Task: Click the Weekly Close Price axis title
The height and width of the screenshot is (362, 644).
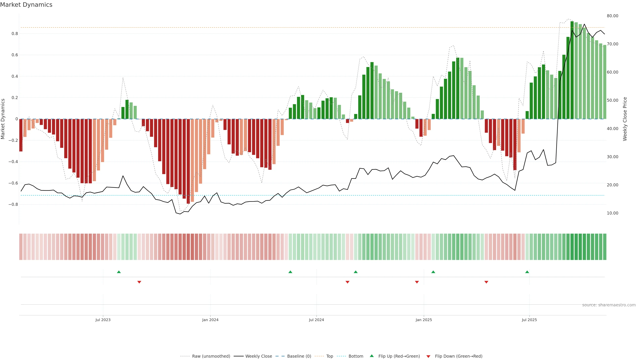Action: pyautogui.click(x=625, y=119)
